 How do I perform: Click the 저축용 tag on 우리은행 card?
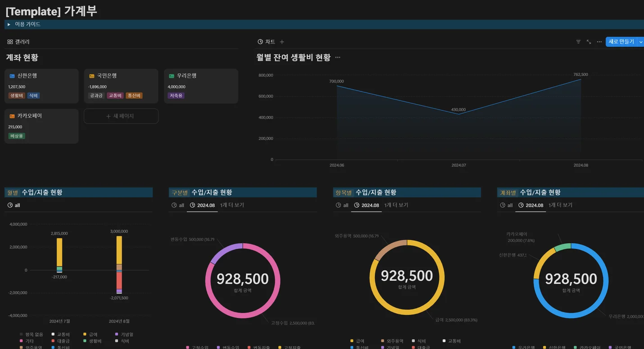[176, 96]
